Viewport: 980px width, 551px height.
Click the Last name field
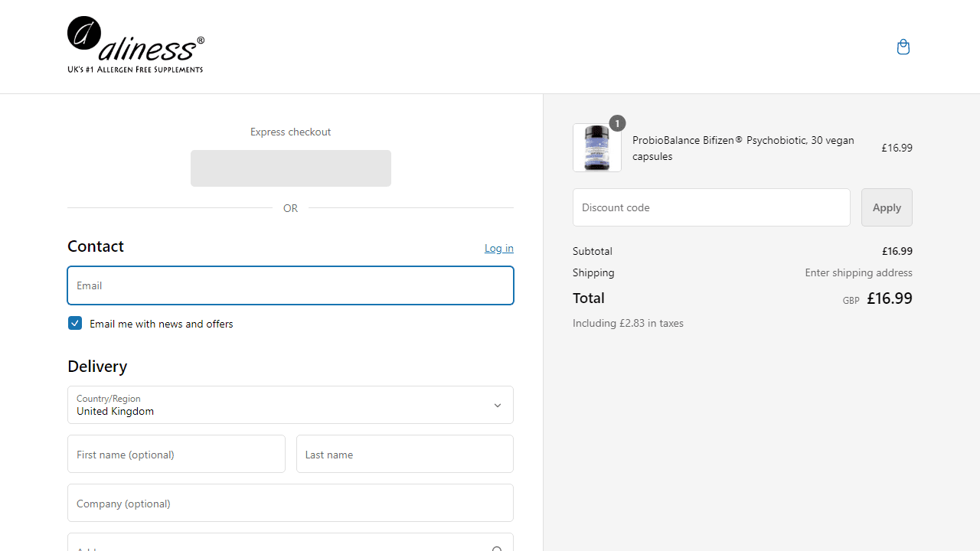click(405, 454)
